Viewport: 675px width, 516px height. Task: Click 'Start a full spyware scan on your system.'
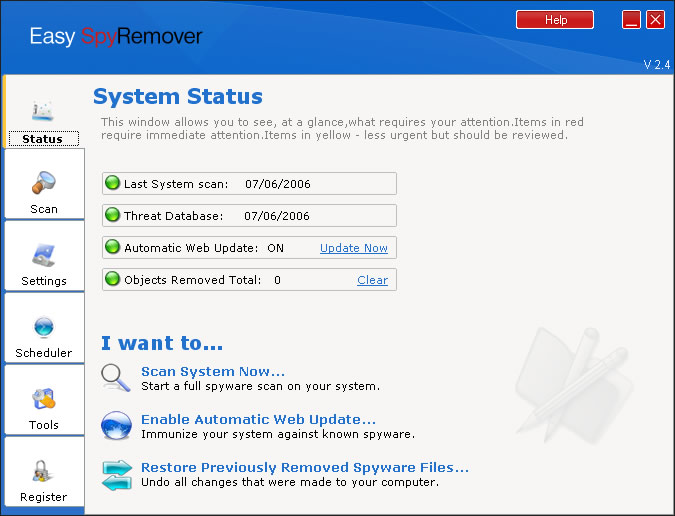point(260,386)
